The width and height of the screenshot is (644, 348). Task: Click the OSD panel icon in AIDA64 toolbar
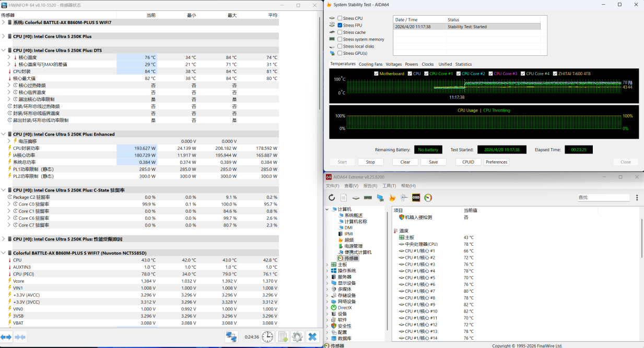pos(416,198)
